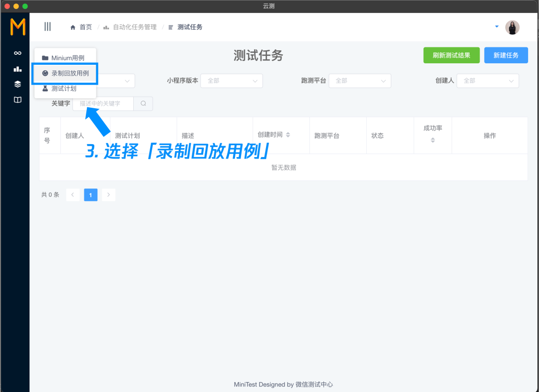539x392 pixels.
Task: Select 测试计划 menu item
Action: (x=65, y=88)
